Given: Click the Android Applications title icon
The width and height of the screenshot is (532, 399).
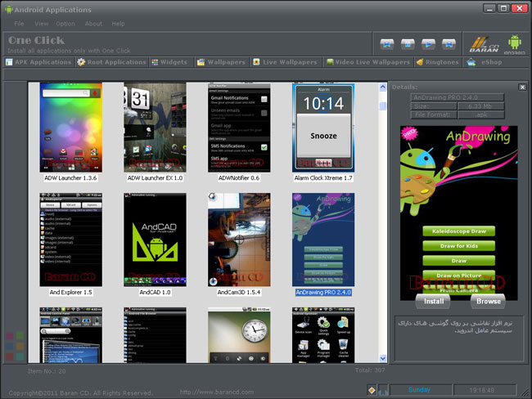Looking at the screenshot, I should pyautogui.click(x=9, y=9).
